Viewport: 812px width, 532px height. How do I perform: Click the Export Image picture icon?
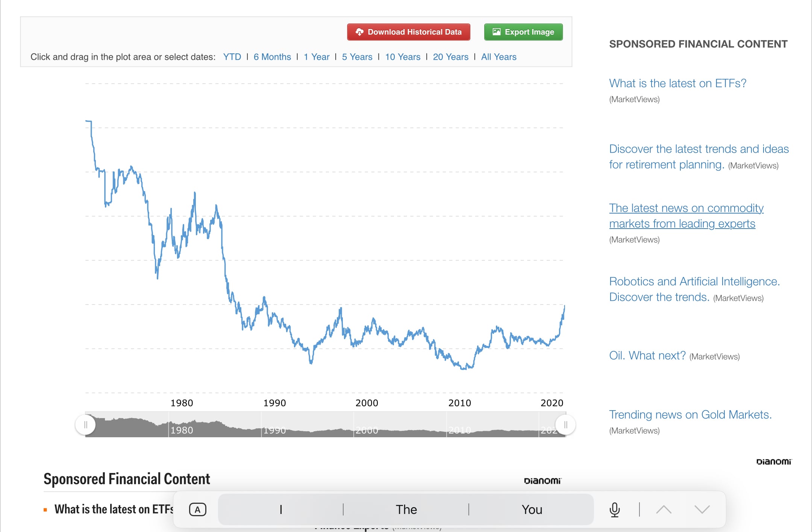coord(496,32)
